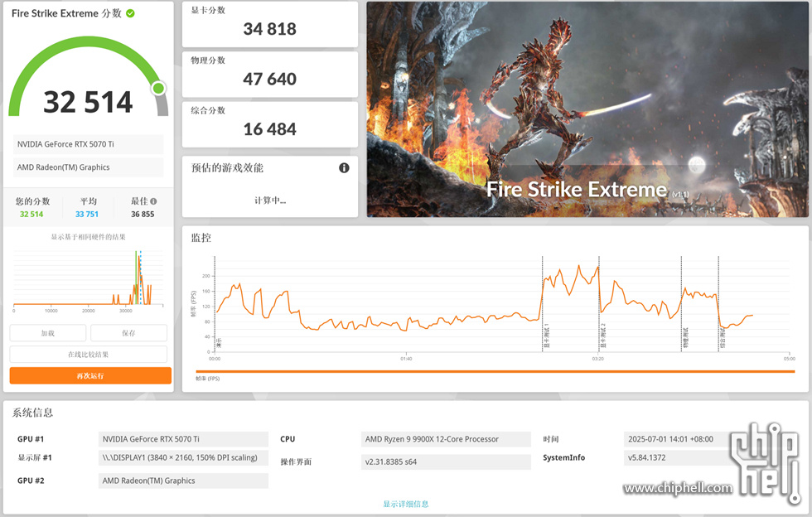812x517 pixels.
Task: Click the 计算中... status text
Action: [x=270, y=201]
